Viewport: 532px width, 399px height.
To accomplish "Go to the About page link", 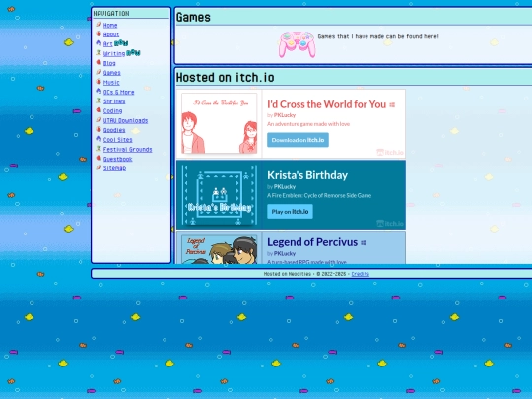I will (x=111, y=34).
